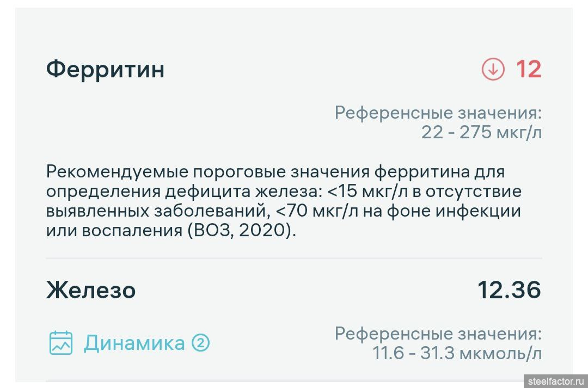Click iron's Референсные значения label
This screenshot has width=588, height=388.
[438, 334]
